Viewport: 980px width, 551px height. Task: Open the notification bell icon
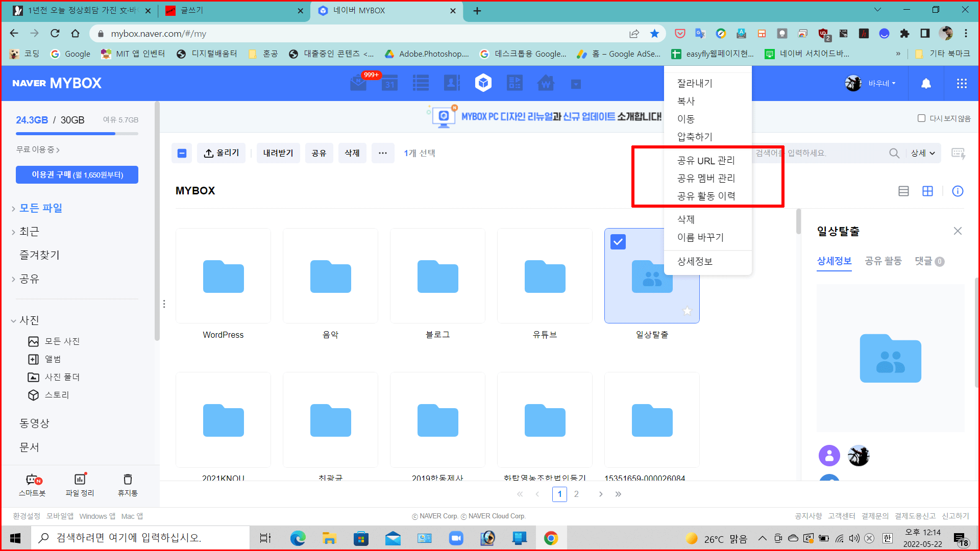(926, 83)
